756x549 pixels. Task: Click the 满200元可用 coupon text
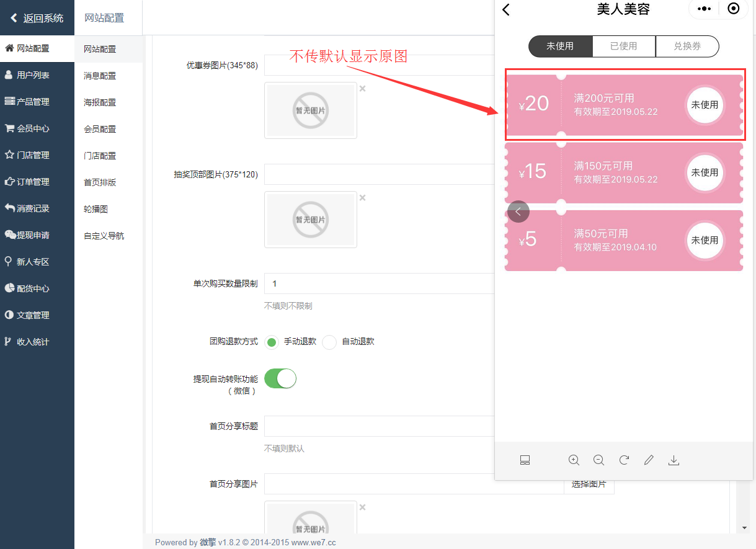coord(604,98)
